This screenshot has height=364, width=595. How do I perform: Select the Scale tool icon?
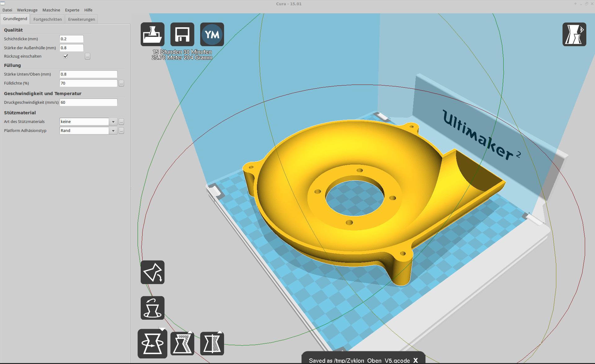point(182,344)
